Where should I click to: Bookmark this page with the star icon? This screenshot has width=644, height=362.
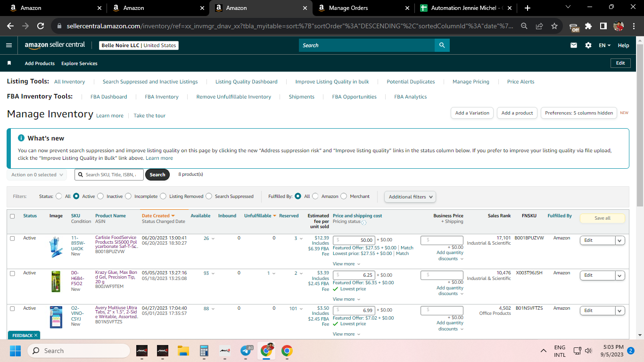coord(554,26)
